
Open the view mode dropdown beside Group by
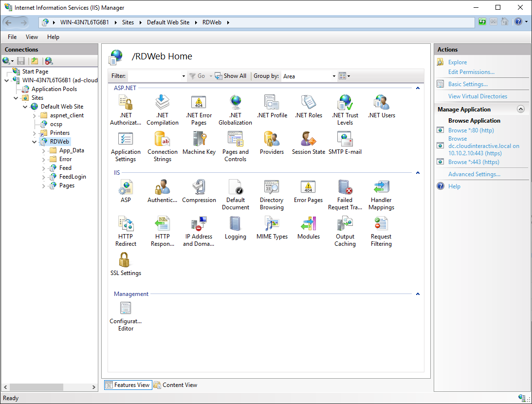345,76
